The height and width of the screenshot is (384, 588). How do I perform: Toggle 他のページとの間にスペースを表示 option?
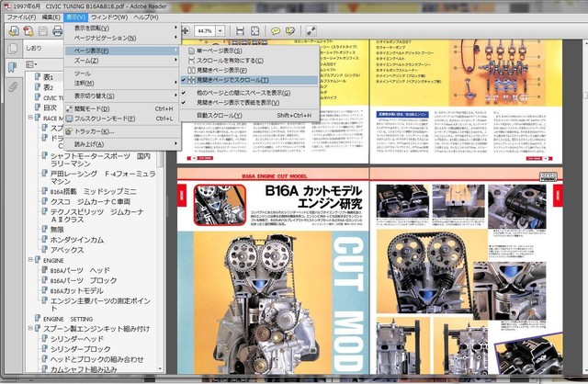tap(249, 93)
